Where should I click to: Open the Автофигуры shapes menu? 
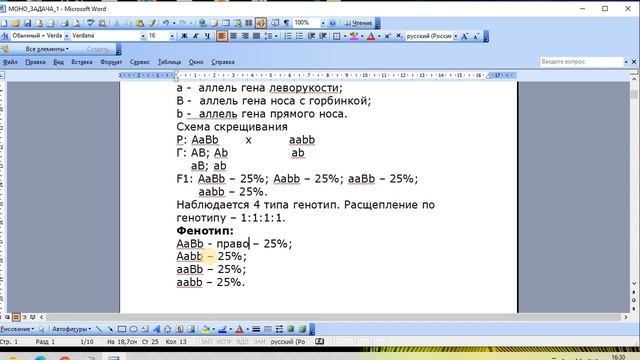(71, 329)
